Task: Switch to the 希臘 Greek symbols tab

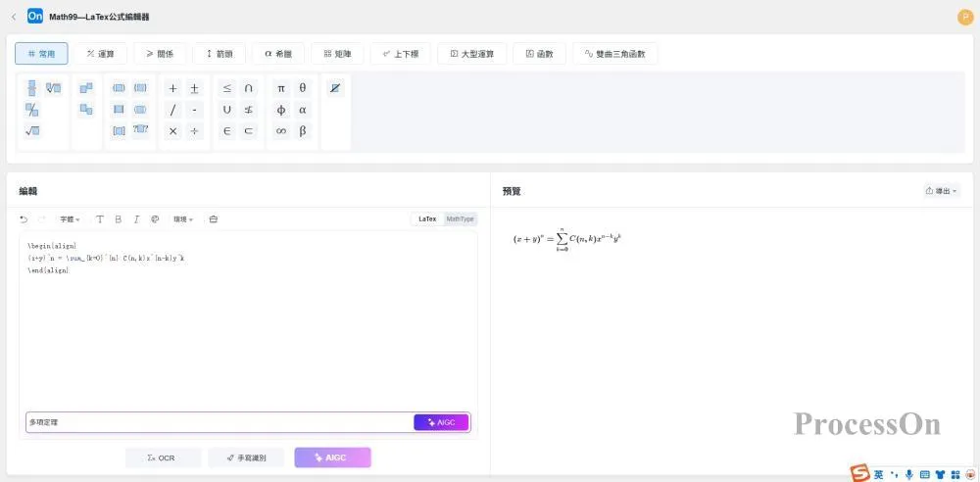Action: click(278, 54)
